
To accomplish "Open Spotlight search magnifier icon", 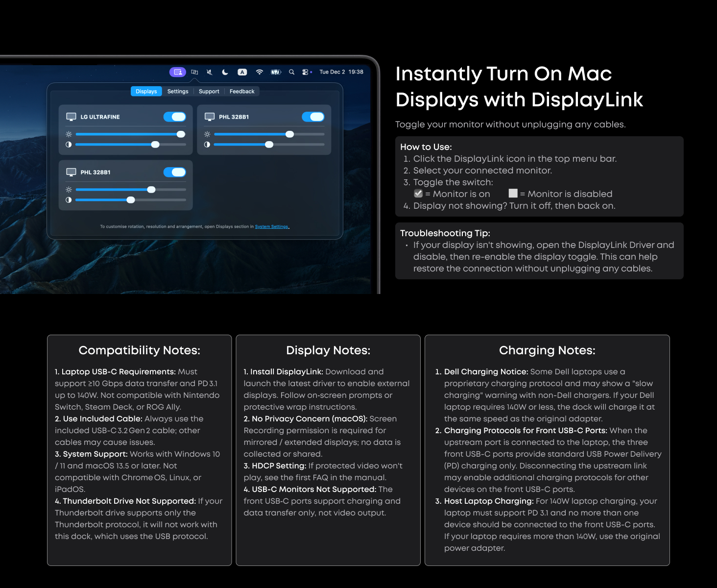I will tap(292, 72).
